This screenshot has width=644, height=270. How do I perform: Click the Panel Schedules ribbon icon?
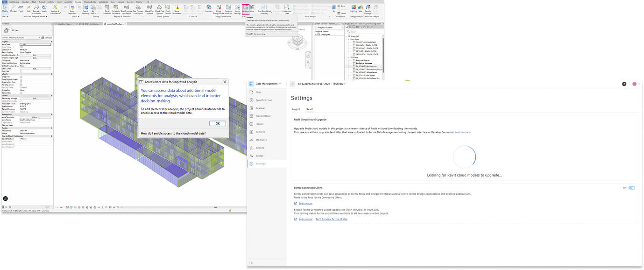point(107,9)
